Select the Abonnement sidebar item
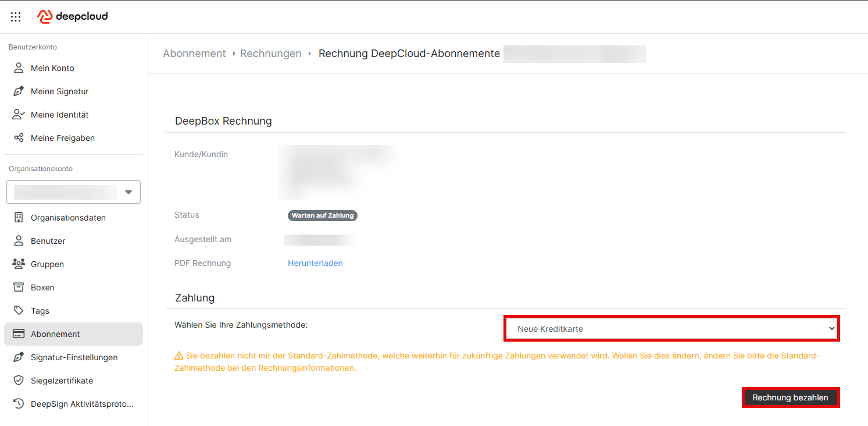868x426 pixels. tap(73, 334)
